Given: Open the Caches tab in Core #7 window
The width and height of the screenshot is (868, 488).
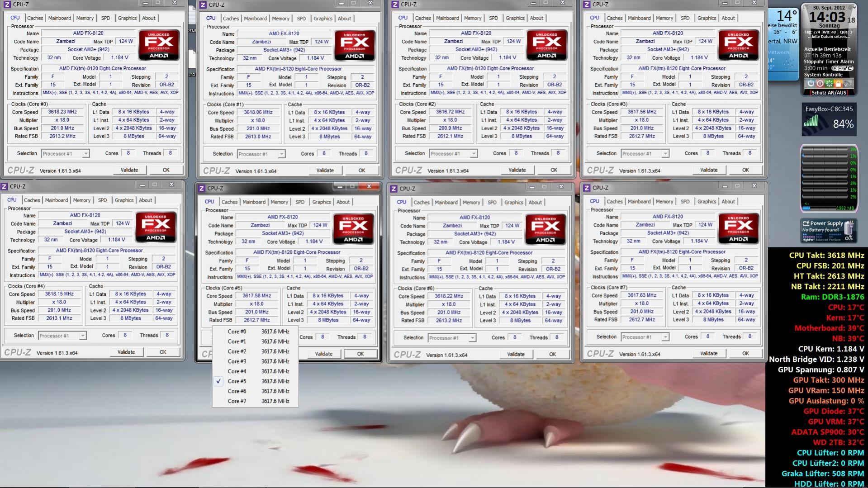Looking at the screenshot, I should (614, 201).
